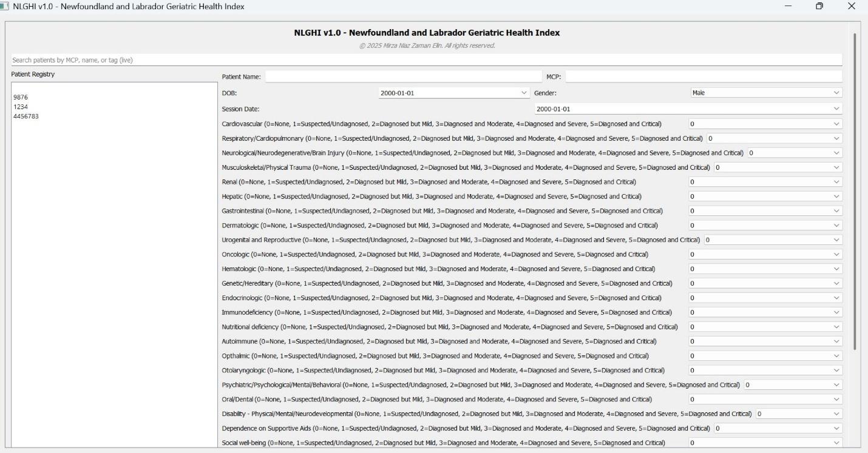Screen dimensions: 868x453
Task: Open the Otolaryngologic score dropdown
Action: (x=765, y=371)
